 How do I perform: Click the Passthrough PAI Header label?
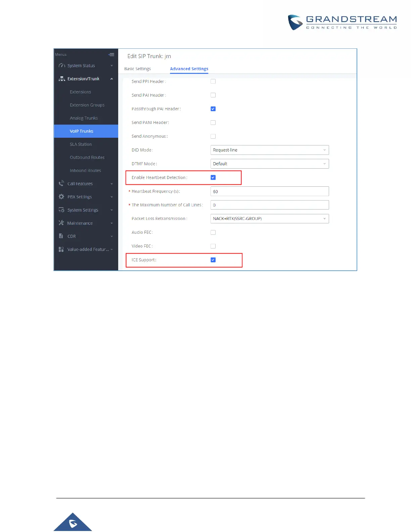pyautogui.click(x=156, y=109)
